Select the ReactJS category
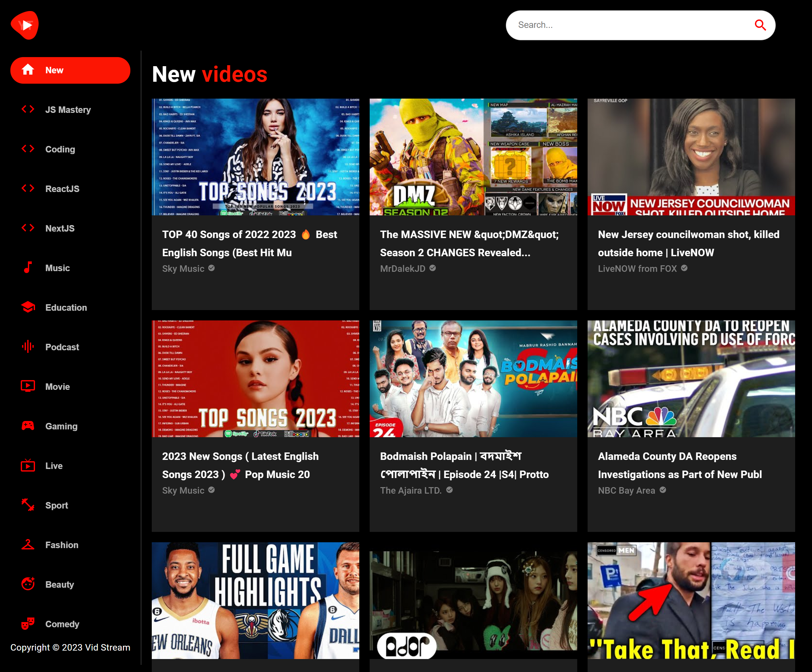The height and width of the screenshot is (672, 812). point(62,189)
